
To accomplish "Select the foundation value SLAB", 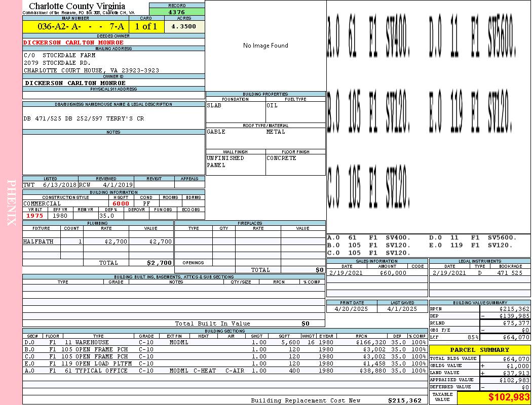I will (214, 105).
